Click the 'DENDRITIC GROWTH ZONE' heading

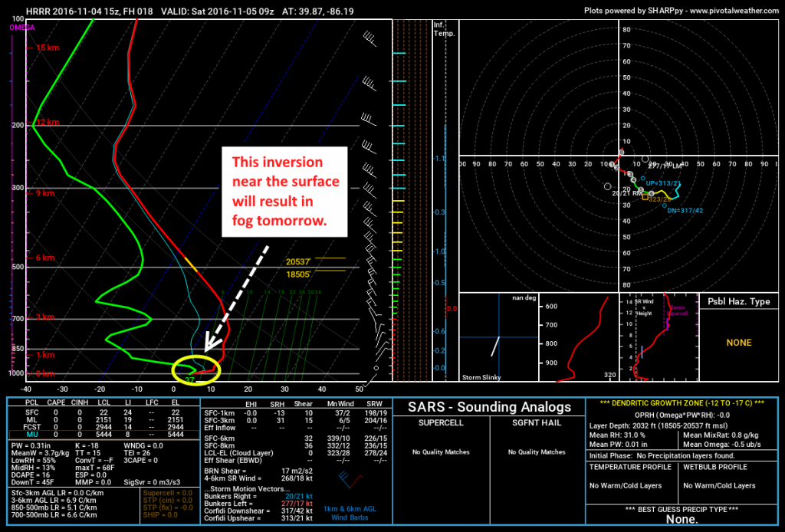(682, 403)
